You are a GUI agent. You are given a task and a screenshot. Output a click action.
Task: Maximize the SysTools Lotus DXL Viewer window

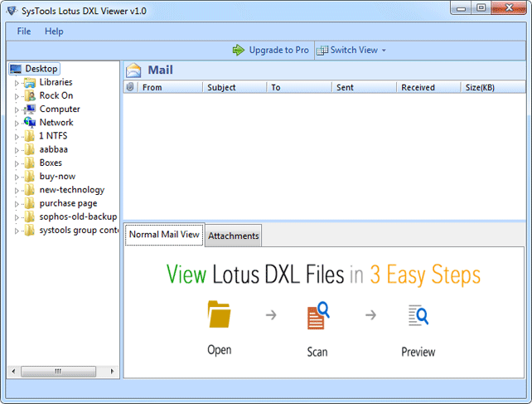coord(481,7)
